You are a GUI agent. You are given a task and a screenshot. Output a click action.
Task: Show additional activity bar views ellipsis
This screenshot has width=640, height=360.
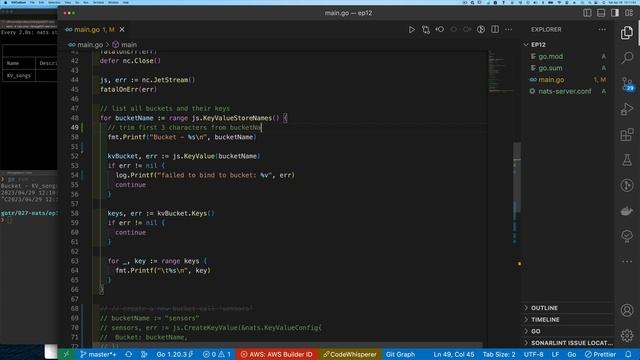coord(627,261)
